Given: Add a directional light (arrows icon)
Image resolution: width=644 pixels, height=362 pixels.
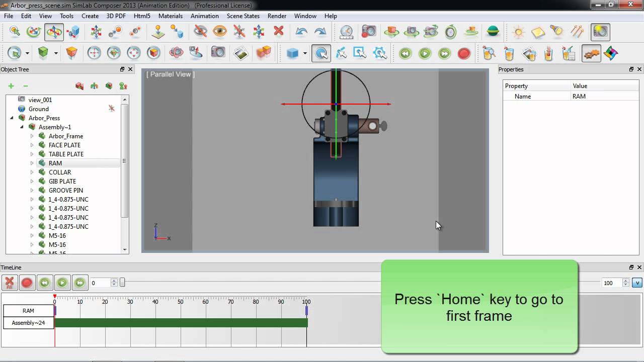Looking at the screenshot, I should click(577, 32).
